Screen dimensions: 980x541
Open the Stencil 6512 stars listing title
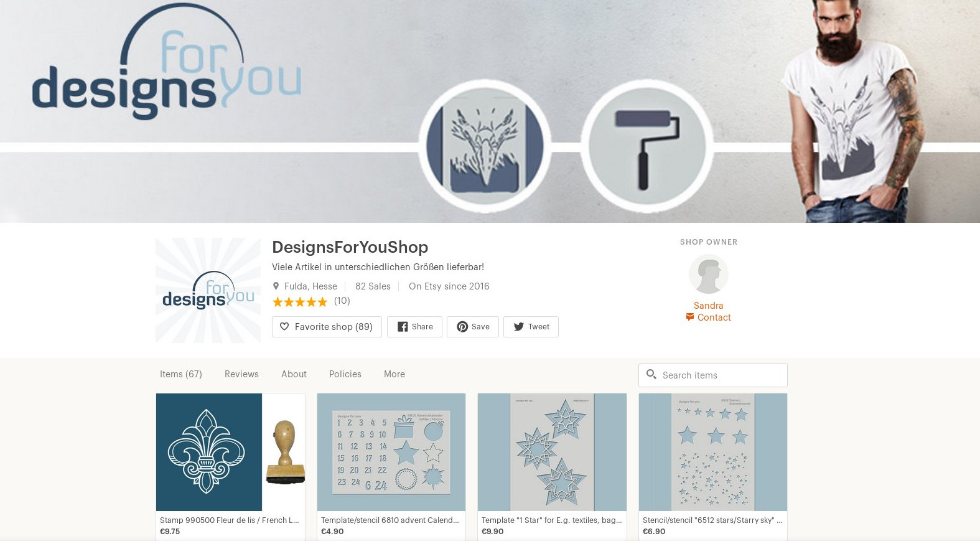coord(712,520)
